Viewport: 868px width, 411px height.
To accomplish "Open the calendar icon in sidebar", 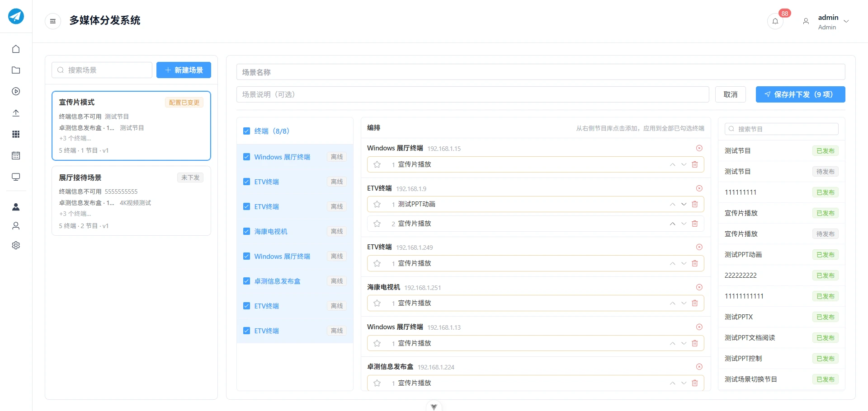I will [16, 155].
